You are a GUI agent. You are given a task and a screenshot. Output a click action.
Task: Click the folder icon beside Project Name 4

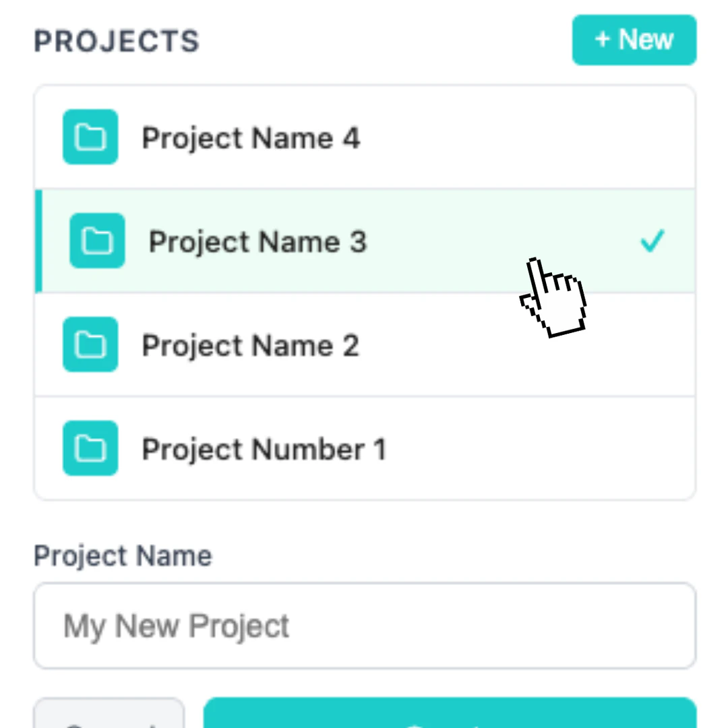(90, 137)
